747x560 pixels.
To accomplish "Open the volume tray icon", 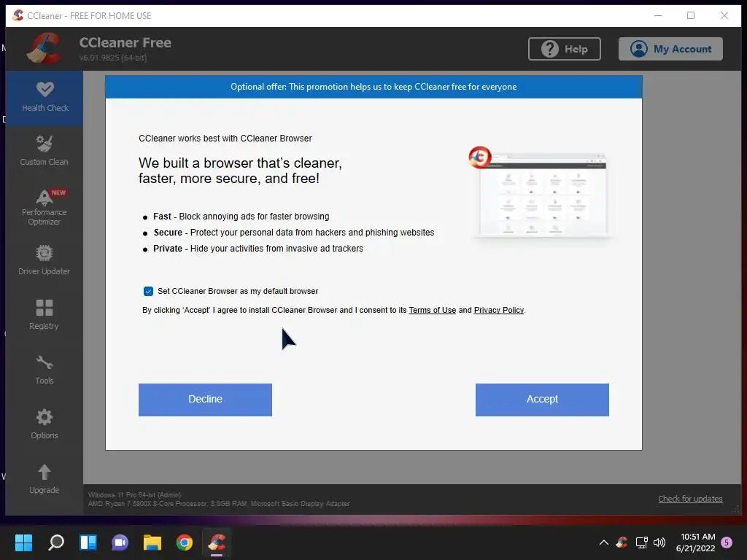I will click(x=659, y=542).
